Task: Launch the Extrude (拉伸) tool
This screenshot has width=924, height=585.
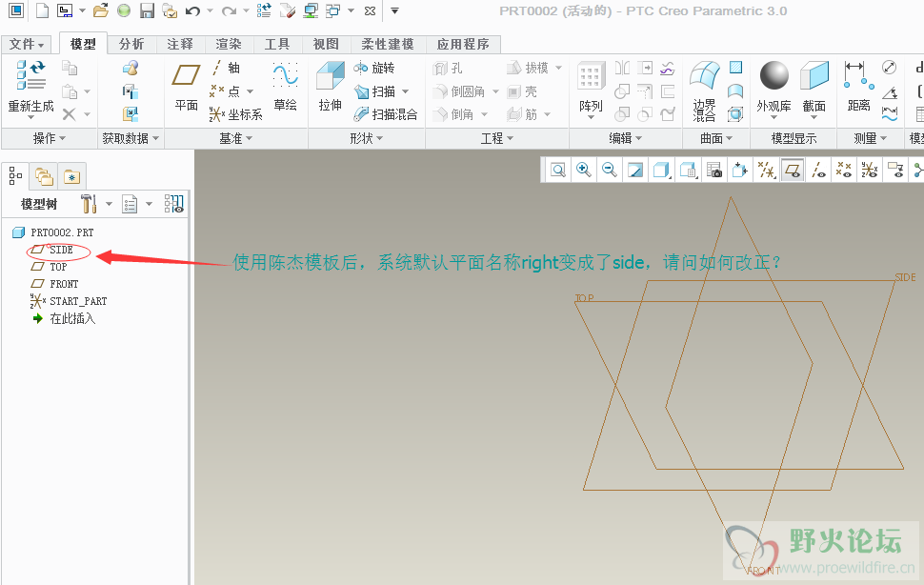Action: tap(330, 88)
